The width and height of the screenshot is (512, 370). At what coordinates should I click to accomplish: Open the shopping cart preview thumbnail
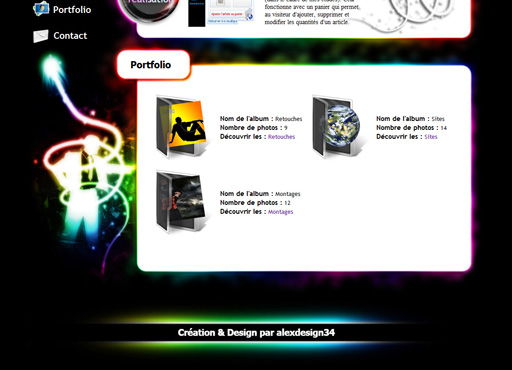[x=231, y=12]
